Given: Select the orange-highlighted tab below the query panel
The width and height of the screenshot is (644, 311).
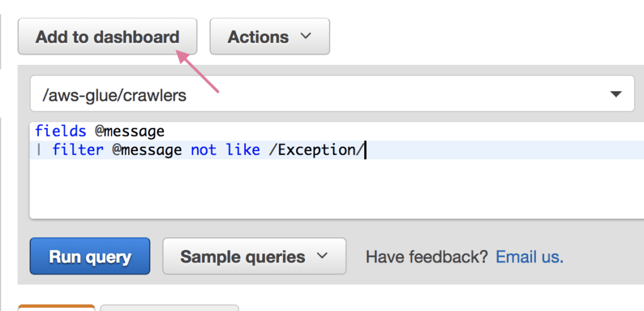Looking at the screenshot, I should [x=56, y=308].
